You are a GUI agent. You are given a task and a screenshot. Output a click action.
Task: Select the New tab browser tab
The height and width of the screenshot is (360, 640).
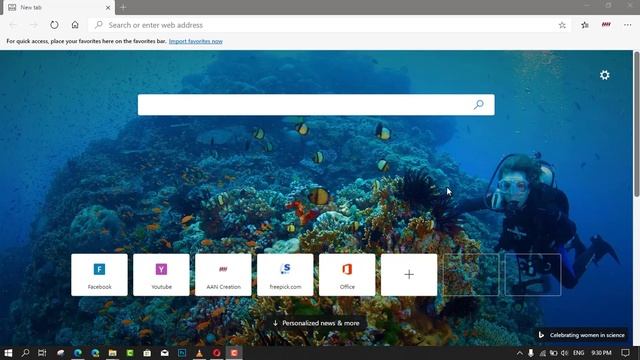click(x=59, y=7)
